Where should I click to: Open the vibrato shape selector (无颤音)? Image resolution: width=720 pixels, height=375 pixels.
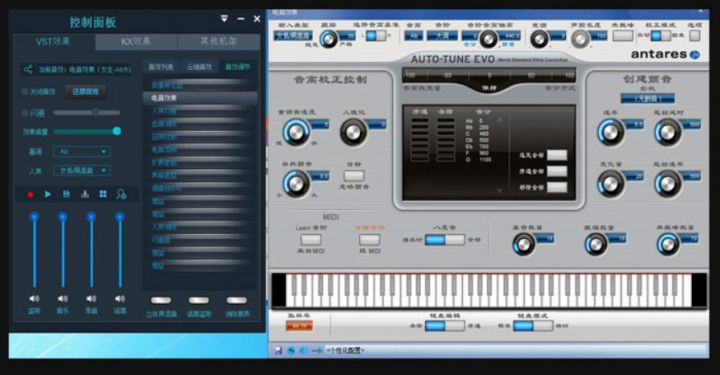click(x=647, y=99)
